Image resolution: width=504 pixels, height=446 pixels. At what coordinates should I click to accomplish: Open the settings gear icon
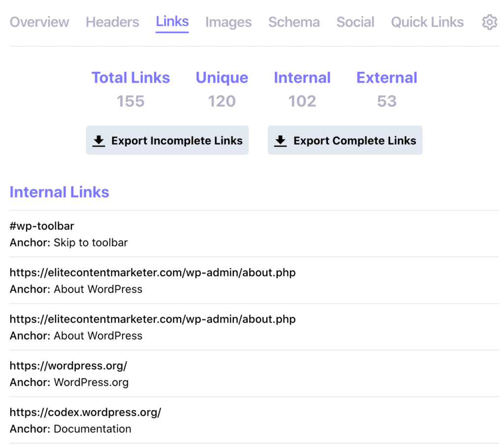tap(489, 22)
